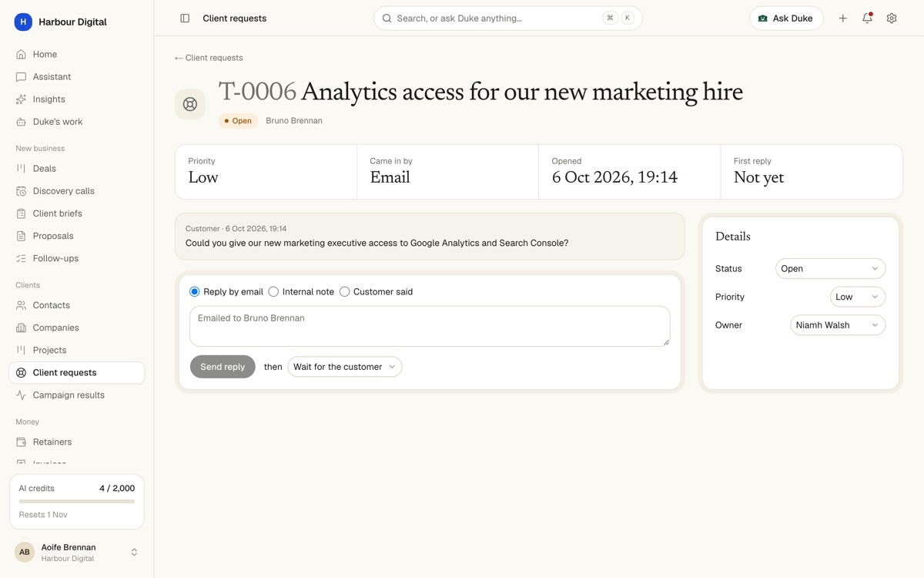Click the Campaign results pulse icon
Screen dimensions: 924x578
click(21, 395)
